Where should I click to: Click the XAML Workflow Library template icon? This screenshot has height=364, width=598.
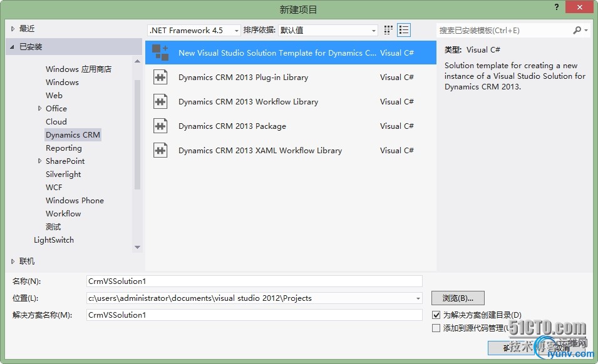pyautogui.click(x=160, y=150)
